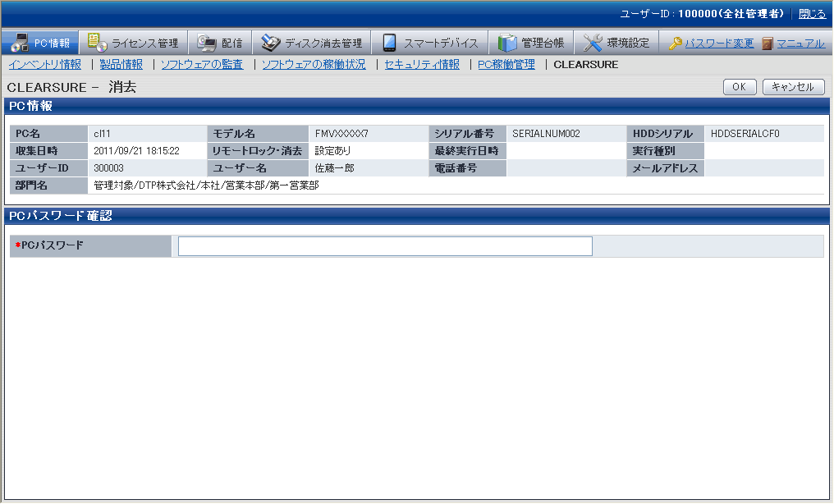834x504 pixels.
Task: Confirm erase with the OK button
Action: [740, 87]
